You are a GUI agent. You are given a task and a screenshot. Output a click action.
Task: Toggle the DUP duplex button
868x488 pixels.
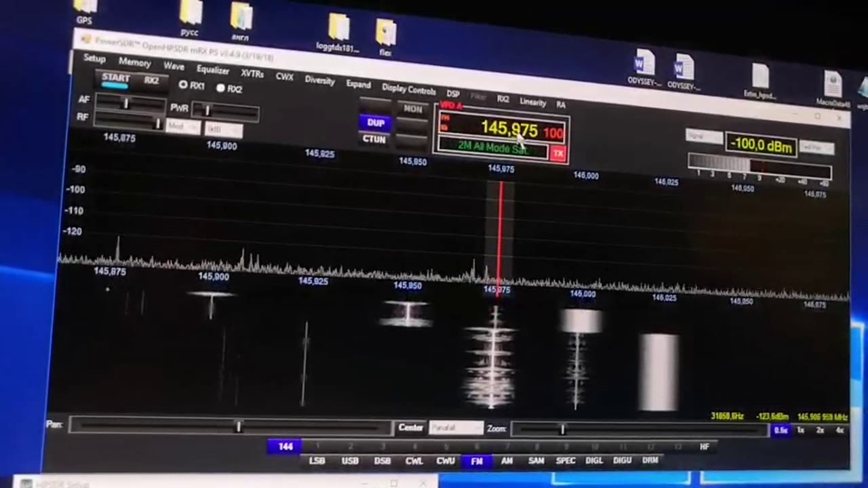coord(375,123)
